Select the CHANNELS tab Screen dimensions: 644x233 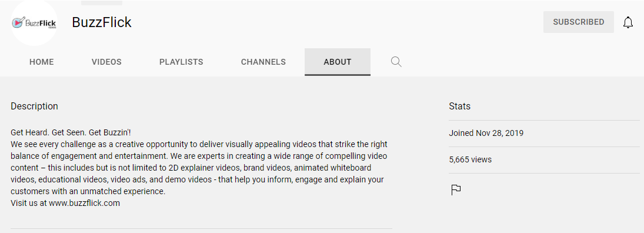click(263, 62)
